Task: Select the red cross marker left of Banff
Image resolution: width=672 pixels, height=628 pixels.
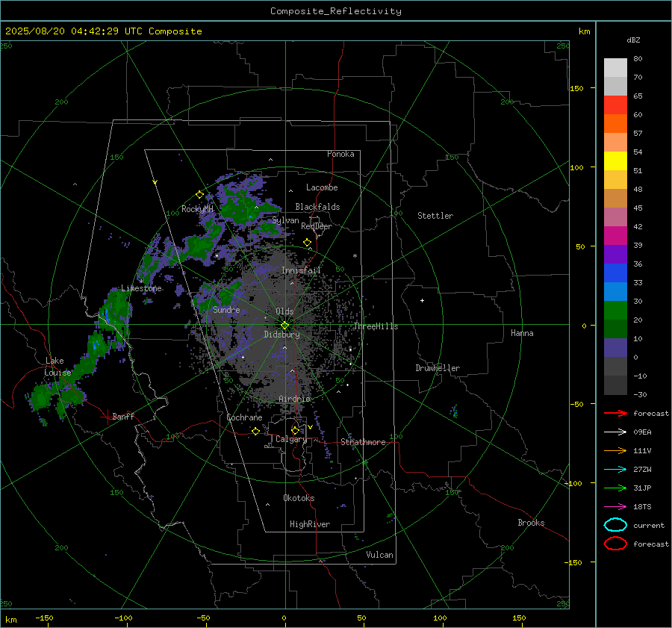Action: point(106,417)
